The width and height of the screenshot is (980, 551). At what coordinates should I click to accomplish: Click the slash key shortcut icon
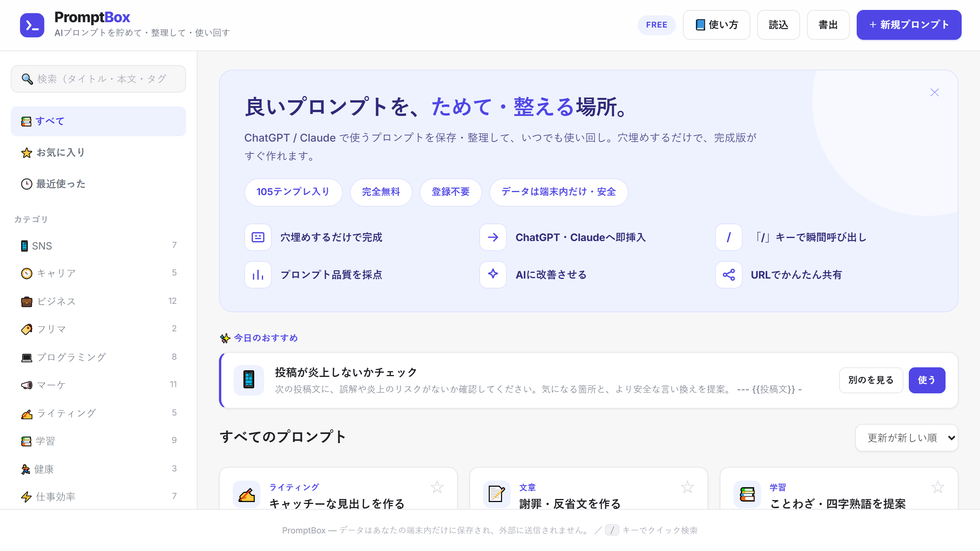[729, 237]
